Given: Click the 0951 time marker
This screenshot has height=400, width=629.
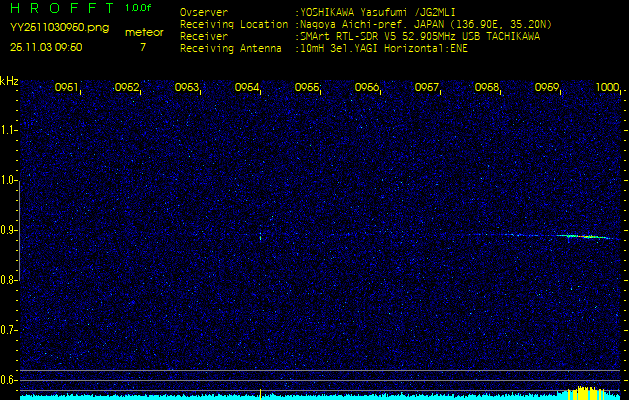Looking at the screenshot, I should click(67, 88).
